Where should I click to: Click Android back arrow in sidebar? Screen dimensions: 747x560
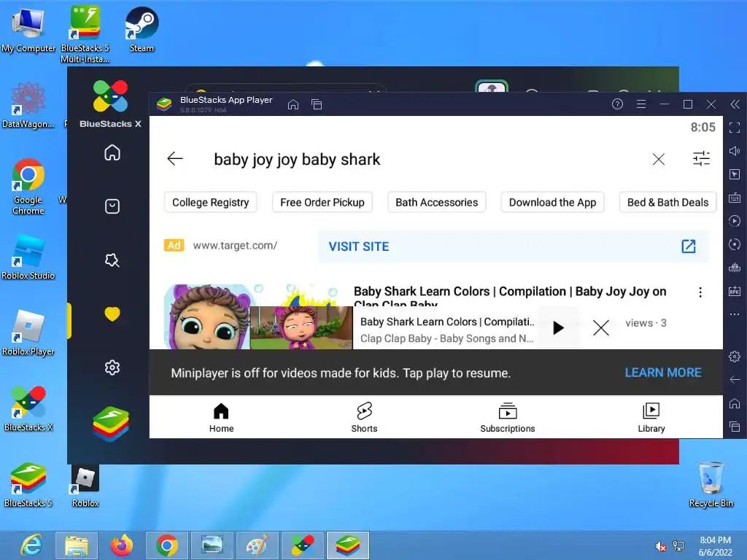tap(735, 379)
